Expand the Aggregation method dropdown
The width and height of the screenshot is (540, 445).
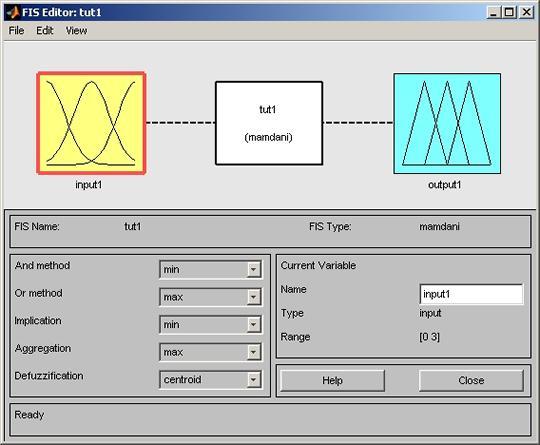coord(210,352)
